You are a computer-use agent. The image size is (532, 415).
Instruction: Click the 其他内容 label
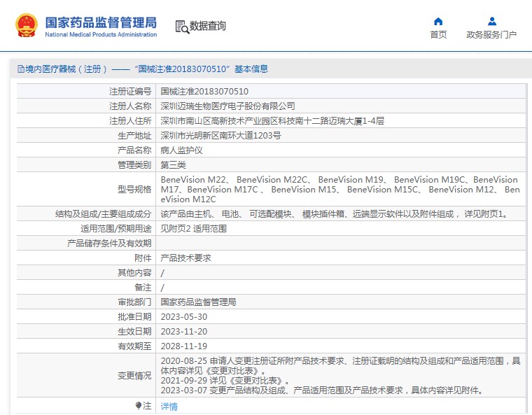134,272
